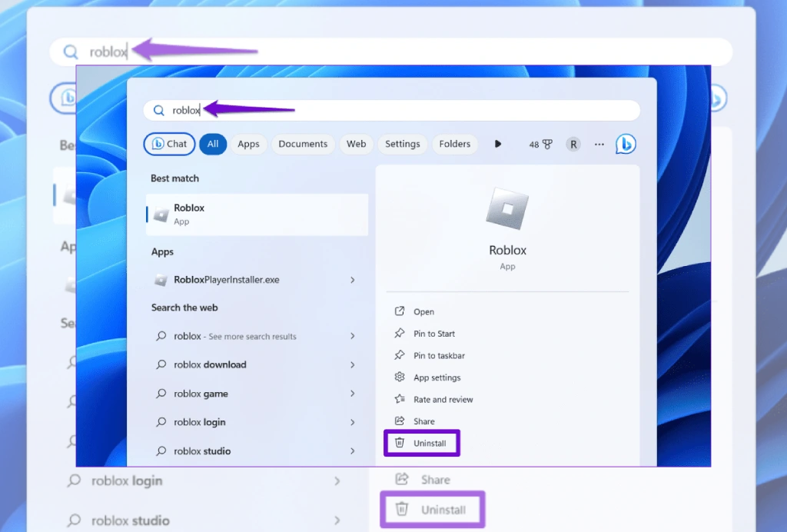787x532 pixels.
Task: Open the three-dot options menu
Action: click(599, 145)
